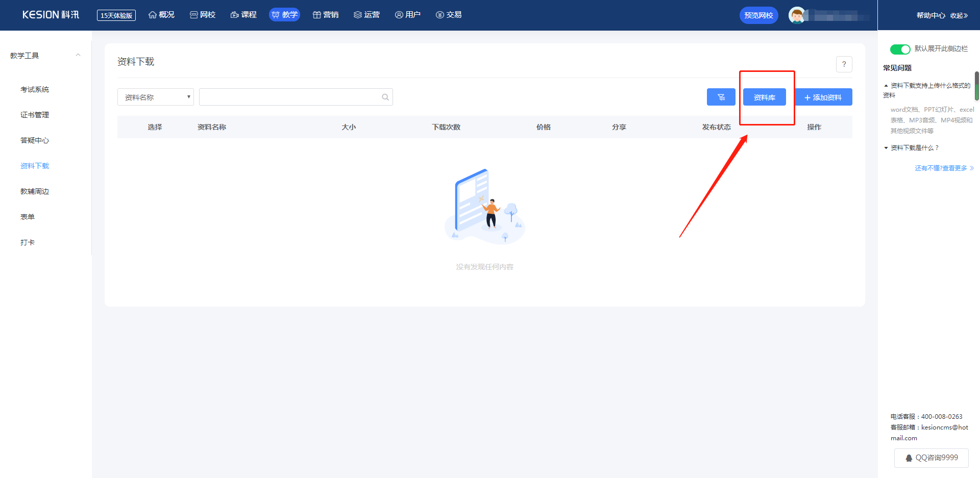The width and height of the screenshot is (980, 478).
Task: Click the 常见问题 heading
Action: (x=897, y=68)
